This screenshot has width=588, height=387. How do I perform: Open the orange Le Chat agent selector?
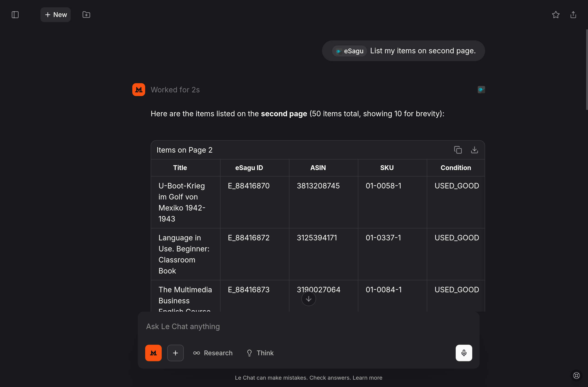click(x=153, y=353)
